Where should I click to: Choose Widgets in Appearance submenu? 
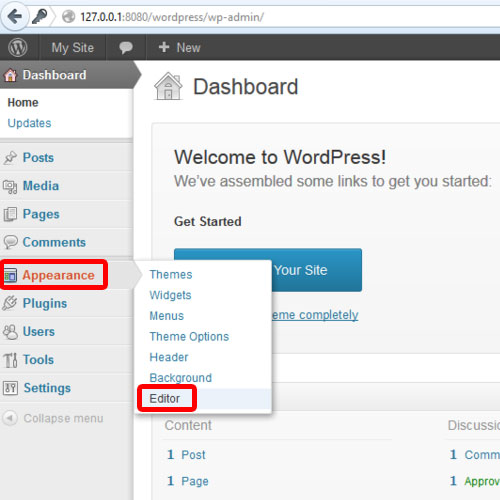[170, 295]
